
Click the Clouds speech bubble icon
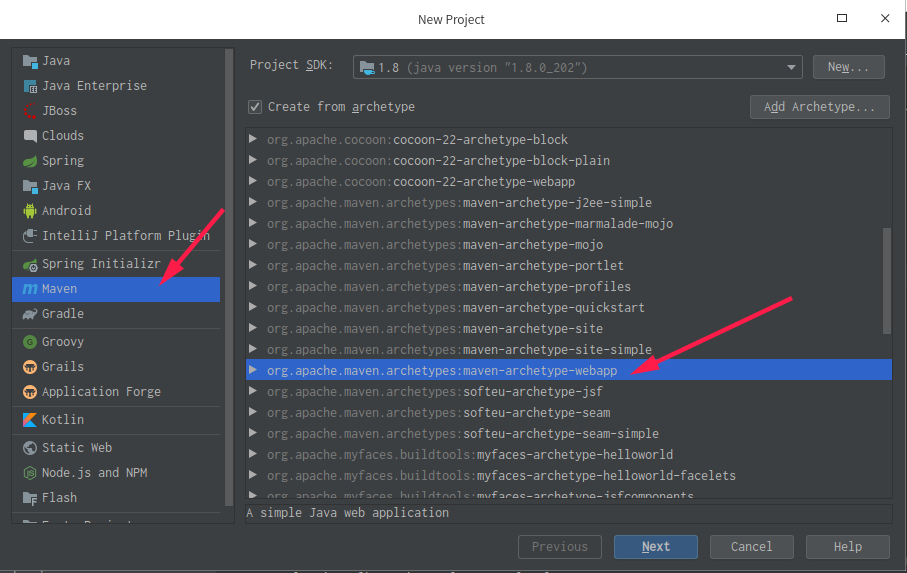[30, 136]
